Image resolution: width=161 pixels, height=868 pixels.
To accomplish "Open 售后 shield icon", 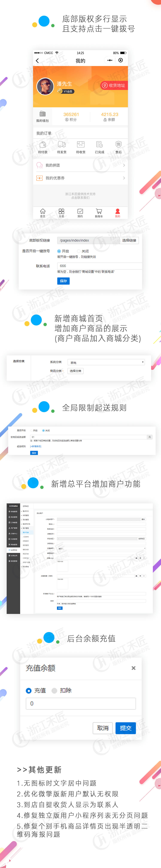I will click(x=119, y=145).
